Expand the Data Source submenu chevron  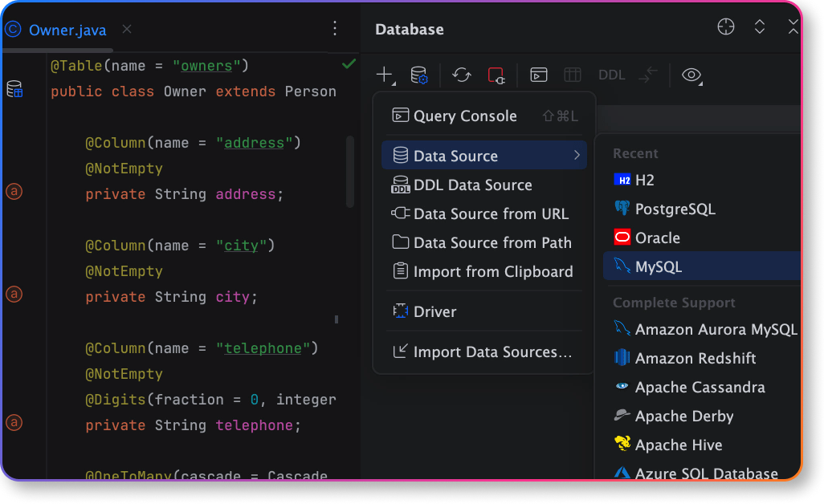[577, 156]
